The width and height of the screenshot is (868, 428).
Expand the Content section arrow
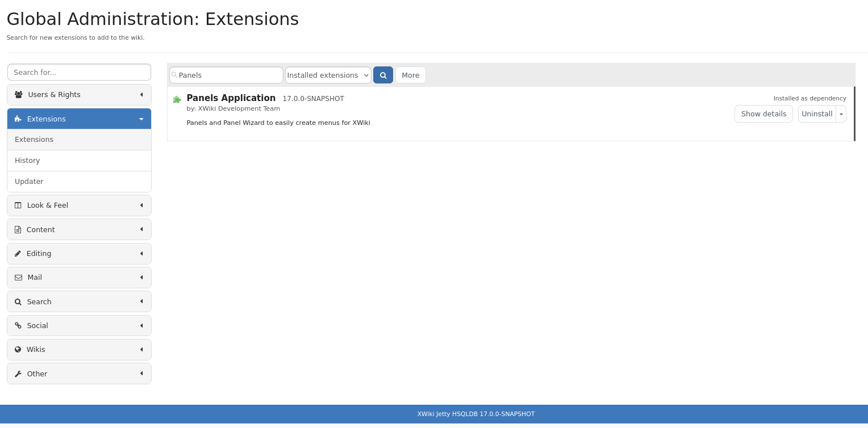[141, 229]
